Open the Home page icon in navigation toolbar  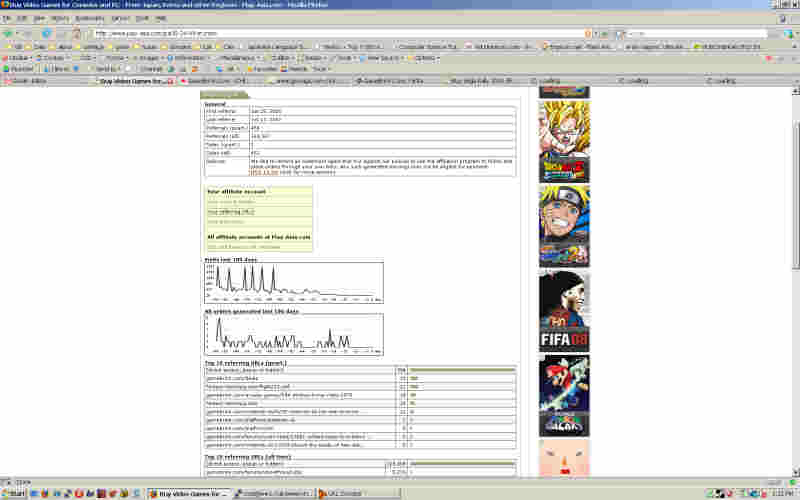pyautogui.click(x=77, y=34)
